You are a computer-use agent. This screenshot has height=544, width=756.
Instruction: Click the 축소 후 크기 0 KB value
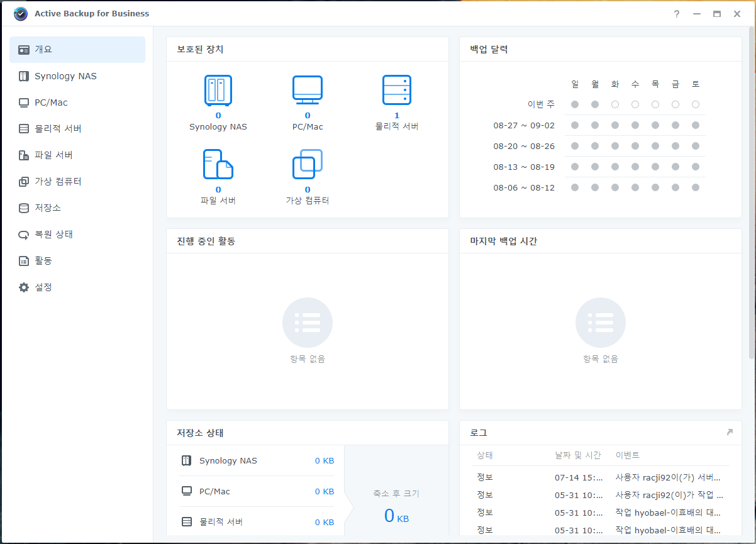tap(396, 516)
